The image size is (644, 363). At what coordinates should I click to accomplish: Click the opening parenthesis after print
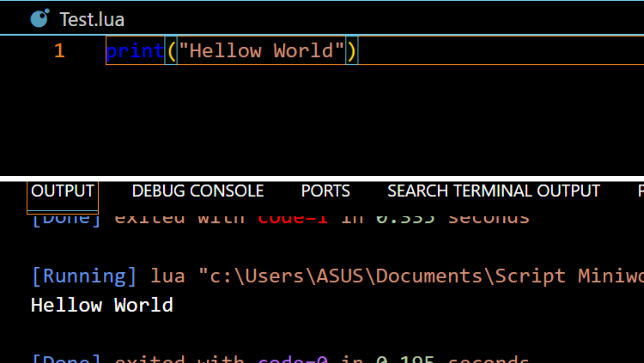(x=171, y=51)
